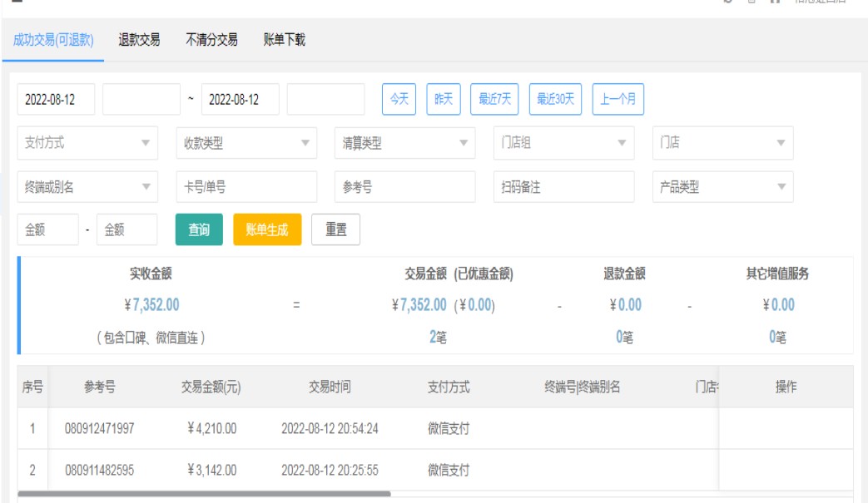Viewport: 868px width, 503px height.
Task: Click the 重置 reset button
Action: 335,230
